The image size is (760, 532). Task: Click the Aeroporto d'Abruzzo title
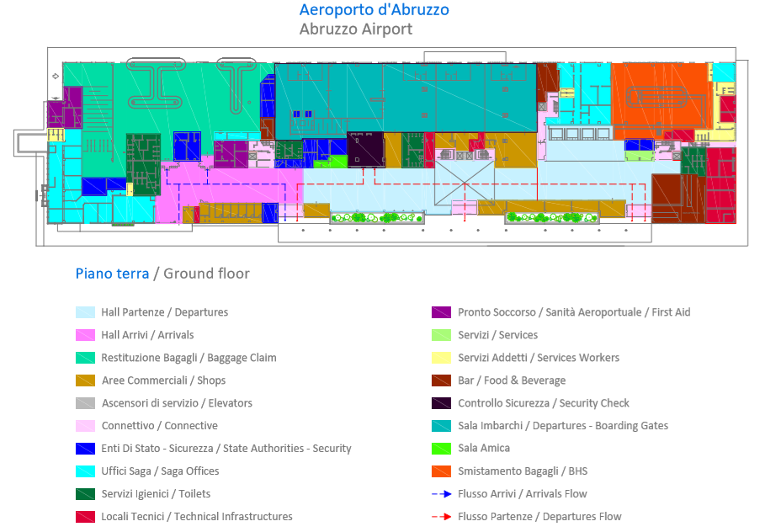[x=374, y=10]
